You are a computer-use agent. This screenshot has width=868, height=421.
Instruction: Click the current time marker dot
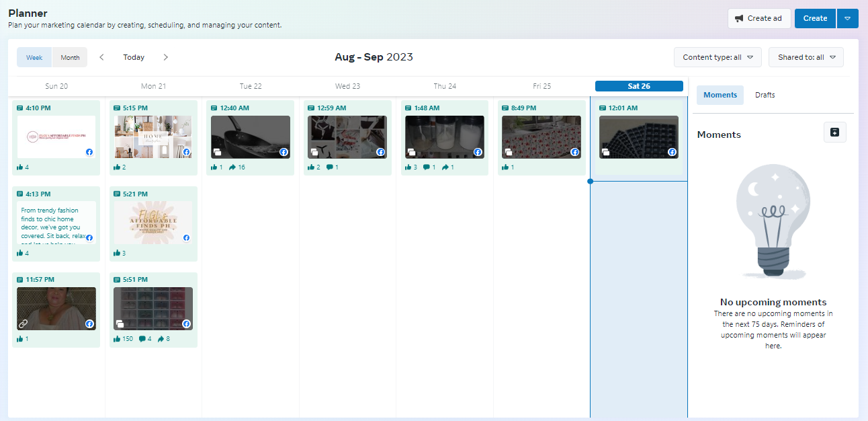[x=590, y=181]
